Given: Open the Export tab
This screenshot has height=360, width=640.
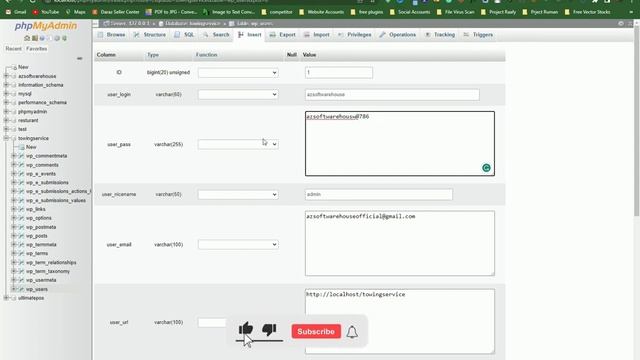Looking at the screenshot, I should (x=282, y=35).
